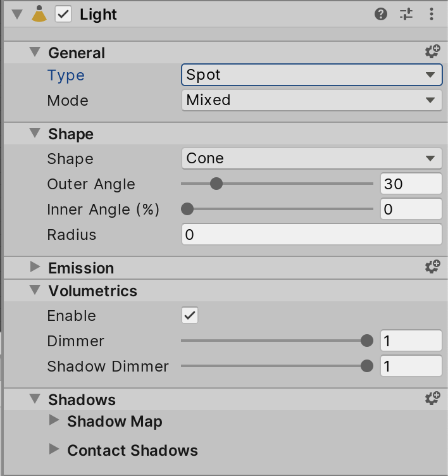Open the Shape dropdown showing Cone
Image resolution: width=448 pixels, height=476 pixels.
(311, 158)
